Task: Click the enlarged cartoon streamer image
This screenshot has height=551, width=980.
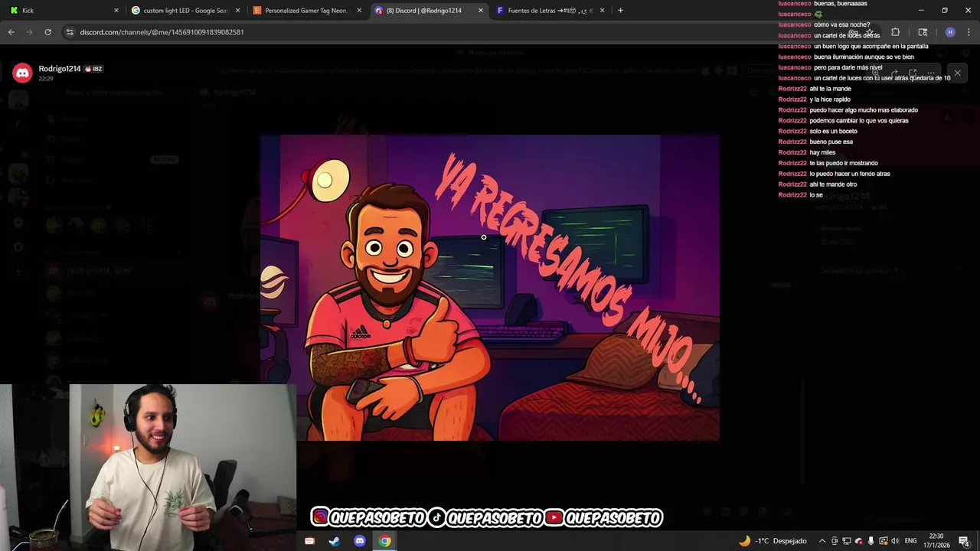Action: tap(490, 288)
